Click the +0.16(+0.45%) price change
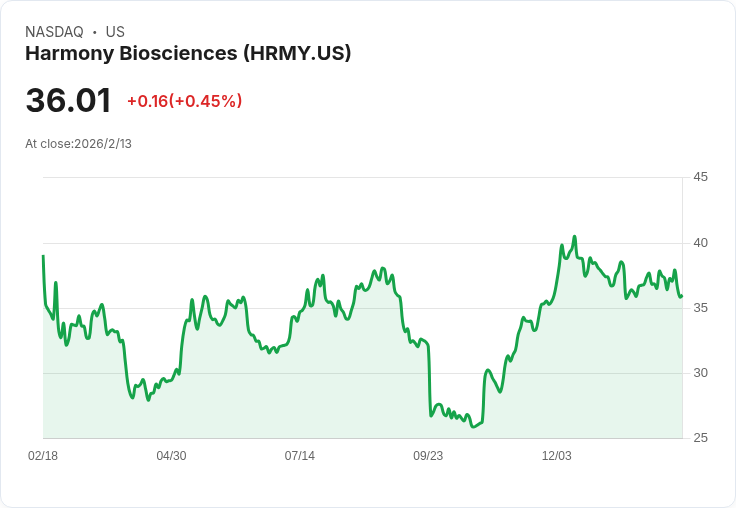Viewport: 736px width, 508px height. 184,101
